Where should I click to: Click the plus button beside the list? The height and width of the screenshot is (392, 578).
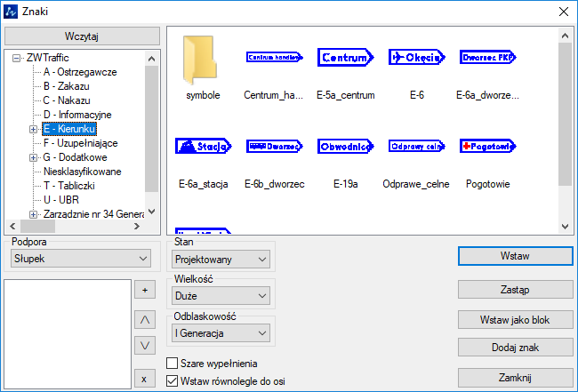click(x=143, y=290)
